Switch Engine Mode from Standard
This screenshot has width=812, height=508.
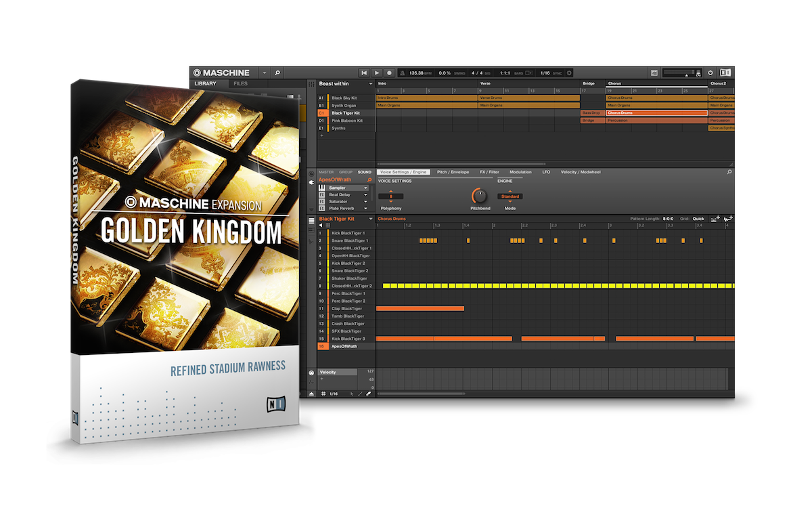510,196
